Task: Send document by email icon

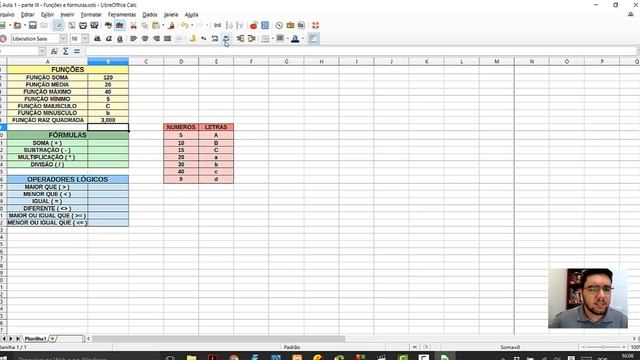Action: point(44,25)
